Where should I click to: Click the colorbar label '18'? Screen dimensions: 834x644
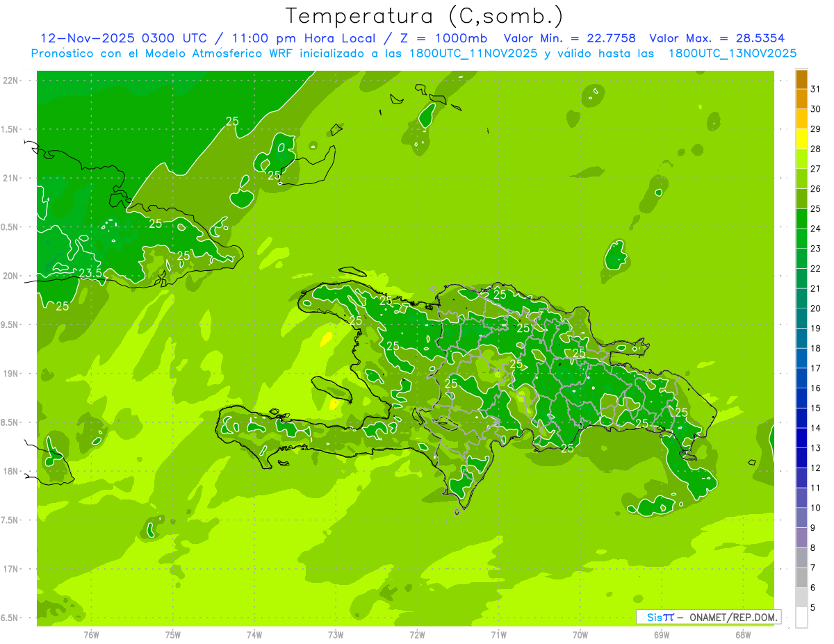pos(815,348)
